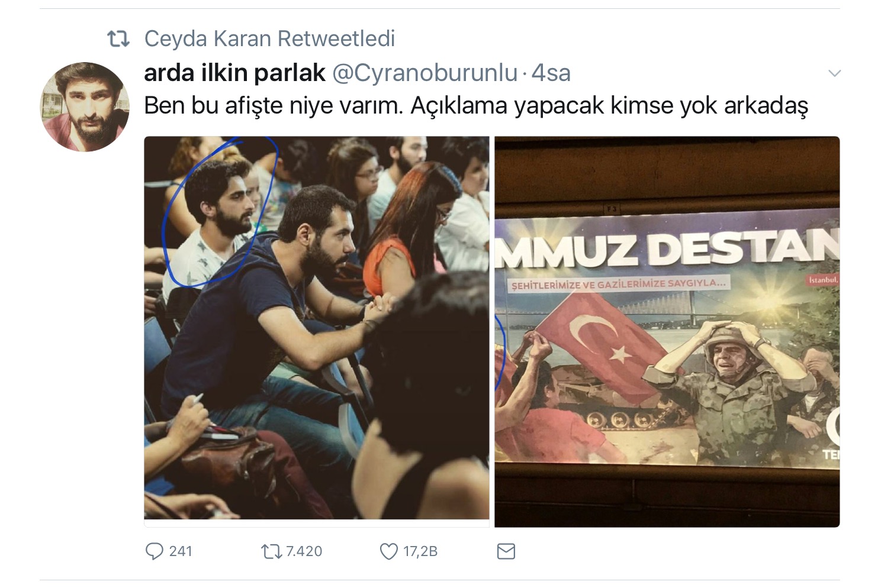Viewport: 878px width, 588px height.
Task: Click the 4sa timestamp
Action: tap(551, 73)
